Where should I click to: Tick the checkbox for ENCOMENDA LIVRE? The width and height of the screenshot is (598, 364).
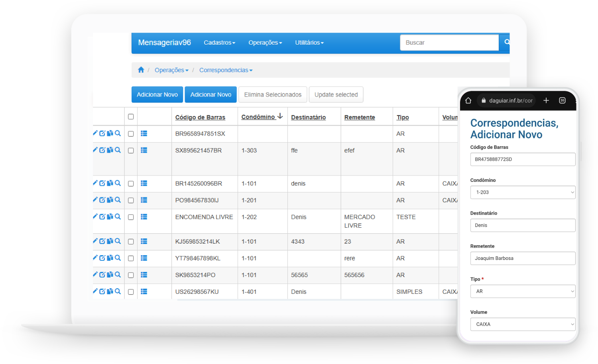[x=131, y=217]
